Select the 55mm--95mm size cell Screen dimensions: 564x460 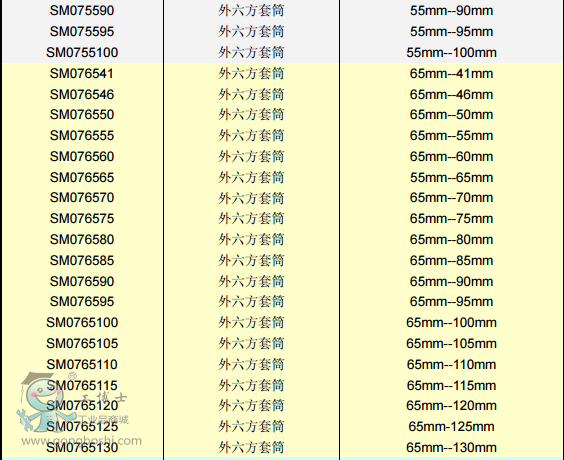tap(451, 32)
